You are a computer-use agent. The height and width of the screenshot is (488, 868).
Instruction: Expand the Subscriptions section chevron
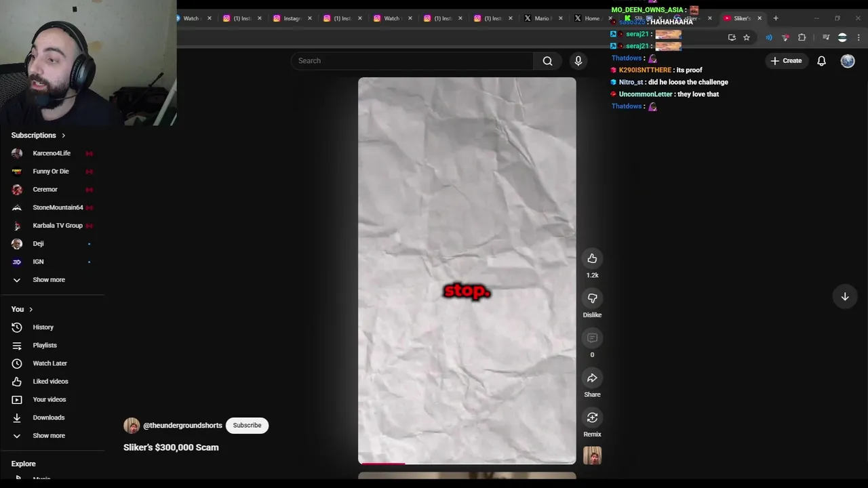(64, 136)
